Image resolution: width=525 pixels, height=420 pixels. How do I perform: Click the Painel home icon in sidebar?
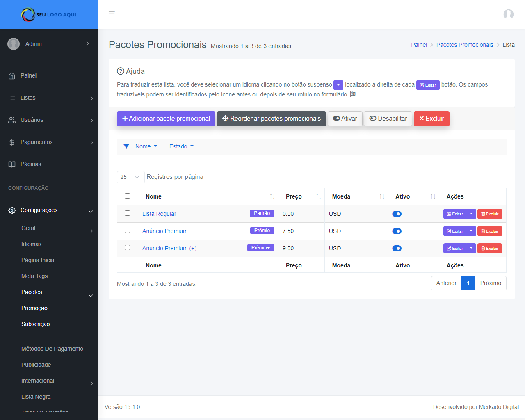point(12,76)
